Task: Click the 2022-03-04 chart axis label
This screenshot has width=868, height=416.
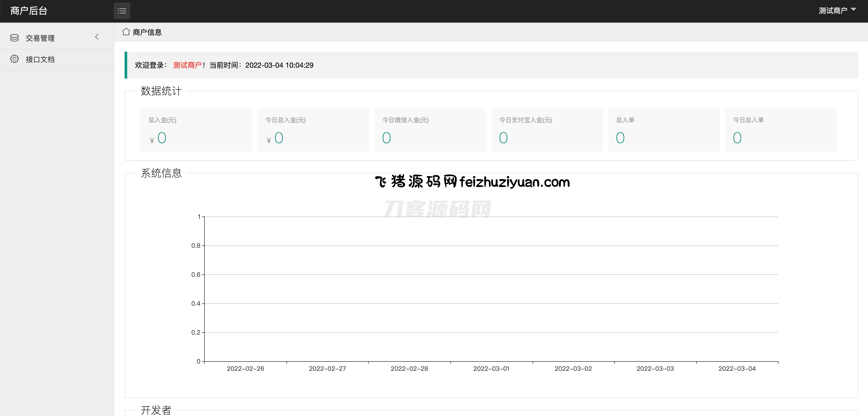Action: [737, 368]
